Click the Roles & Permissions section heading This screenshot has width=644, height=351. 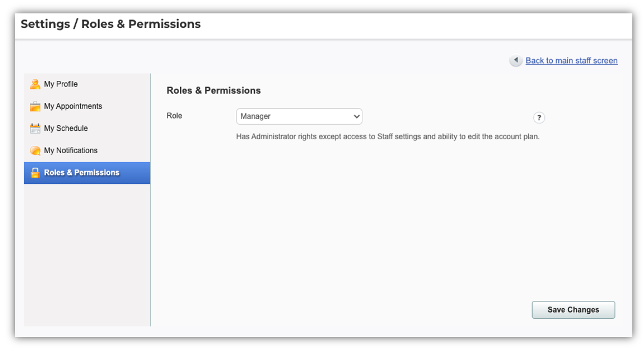coord(214,90)
